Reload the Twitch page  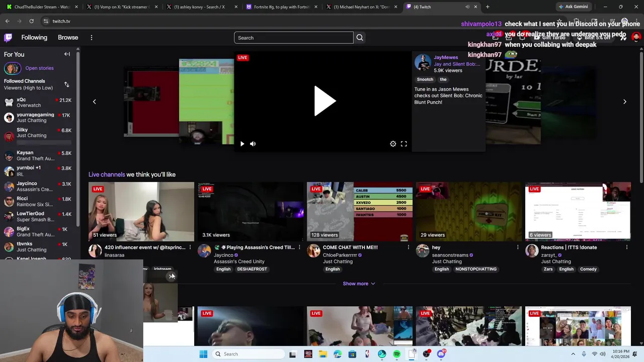tap(31, 21)
